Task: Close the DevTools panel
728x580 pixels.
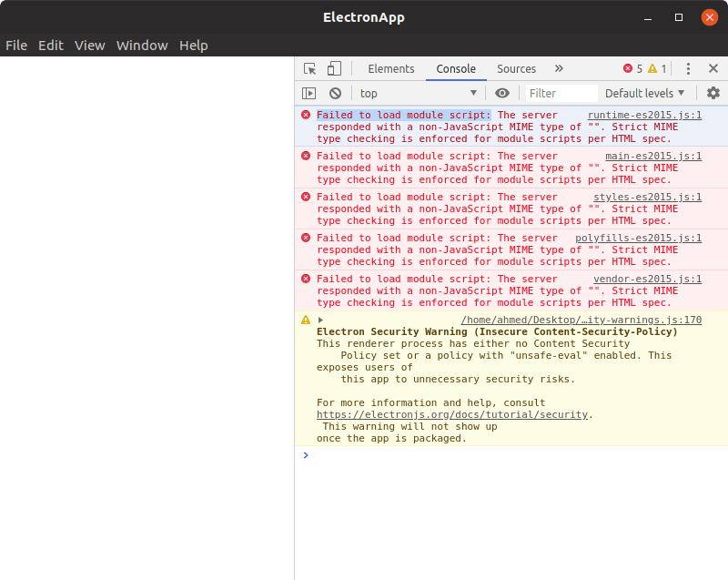Action: pyautogui.click(x=713, y=68)
